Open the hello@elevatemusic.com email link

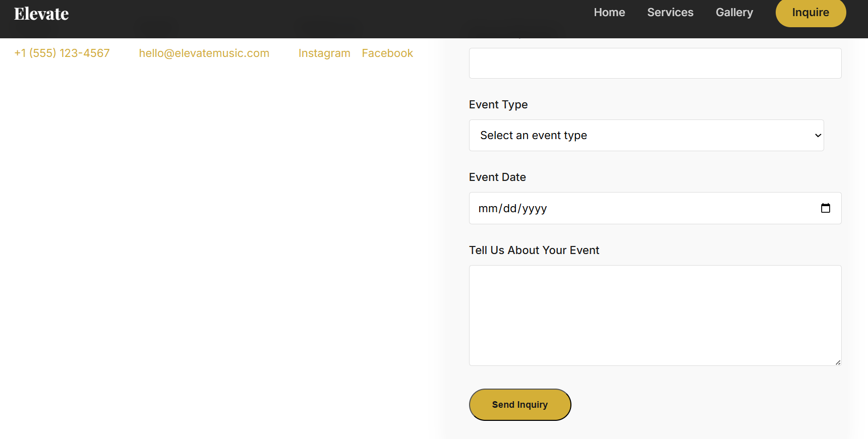point(204,53)
